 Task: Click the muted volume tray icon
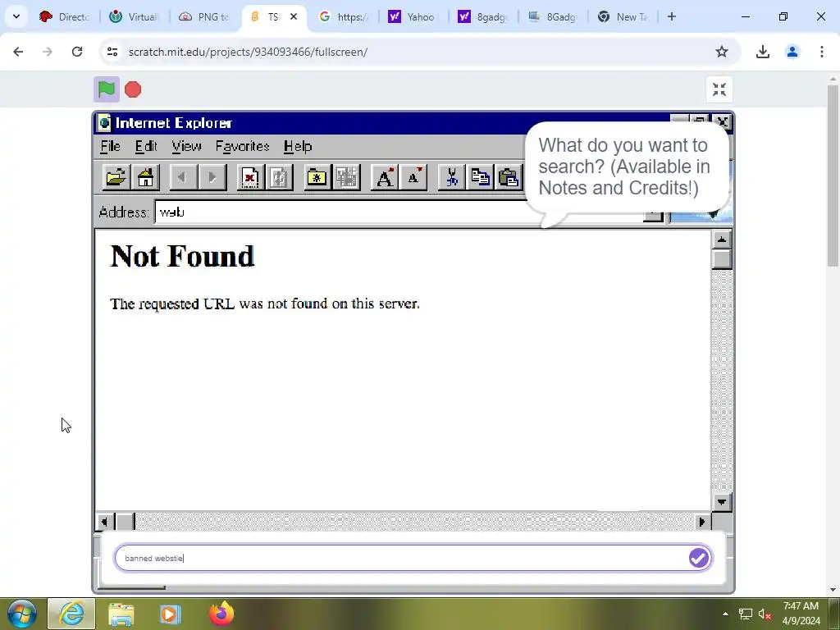coord(765,614)
